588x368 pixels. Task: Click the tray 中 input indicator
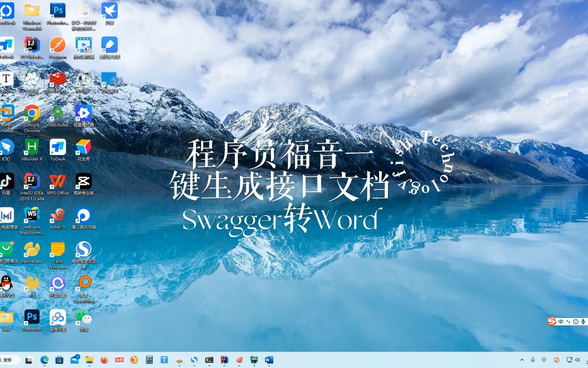pos(544,360)
